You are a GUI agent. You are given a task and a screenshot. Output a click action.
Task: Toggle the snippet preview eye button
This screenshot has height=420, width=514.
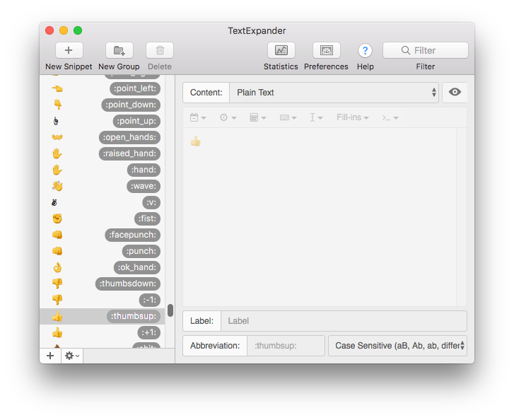click(x=455, y=92)
